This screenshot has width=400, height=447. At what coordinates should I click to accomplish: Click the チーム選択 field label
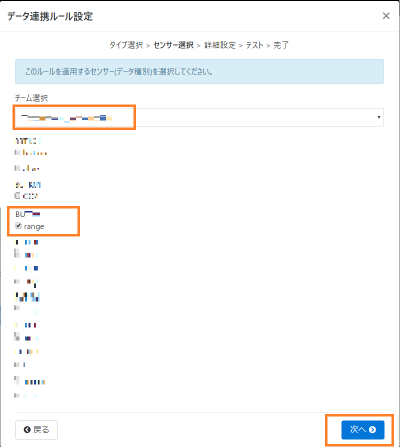pyautogui.click(x=31, y=98)
